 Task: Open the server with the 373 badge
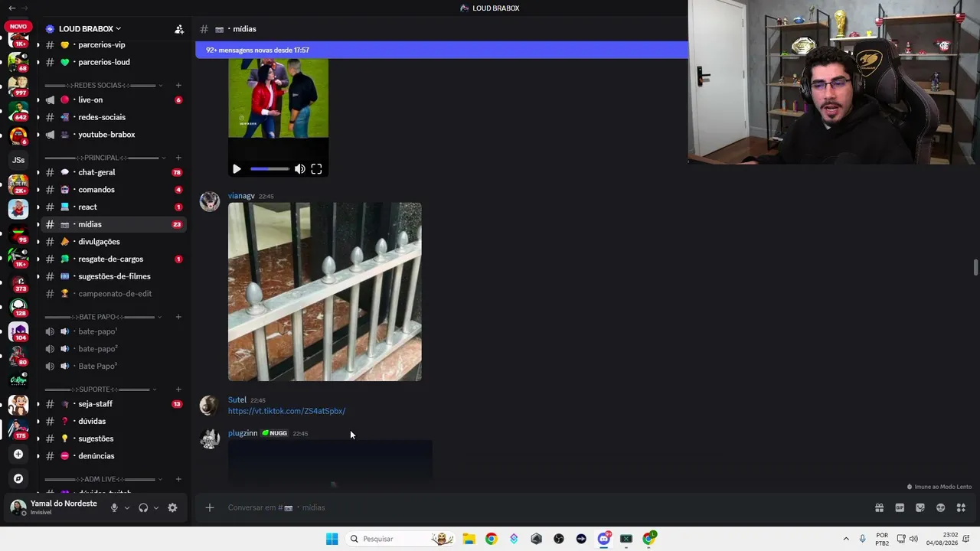coord(18,282)
